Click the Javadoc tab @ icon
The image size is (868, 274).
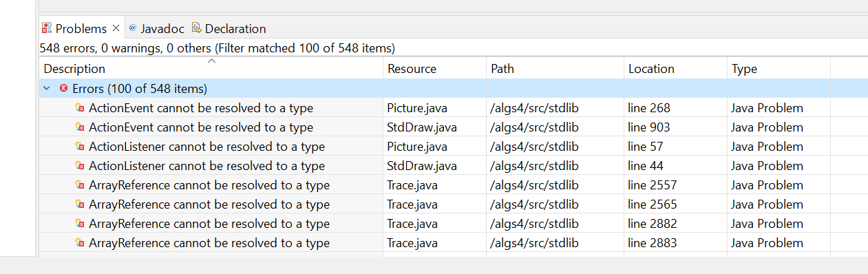133,28
